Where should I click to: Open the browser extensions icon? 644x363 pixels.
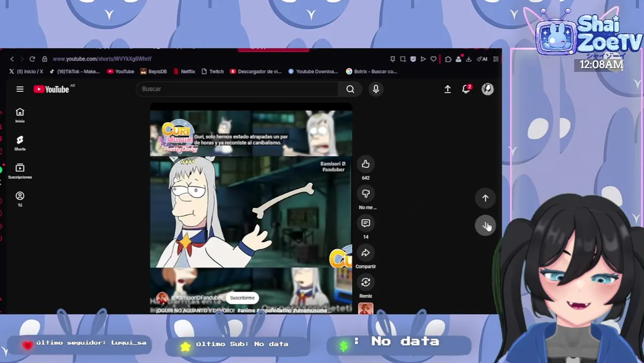tap(448, 59)
